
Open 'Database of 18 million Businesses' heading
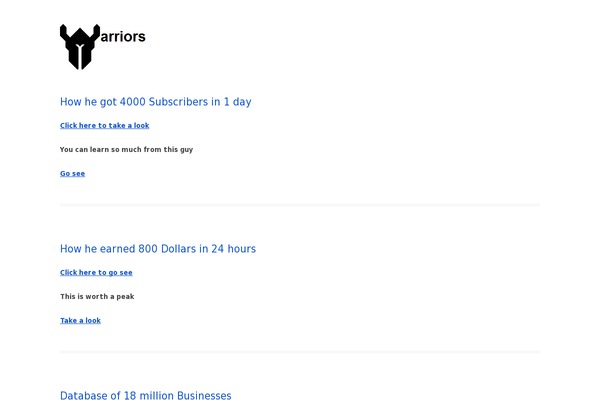click(x=146, y=395)
